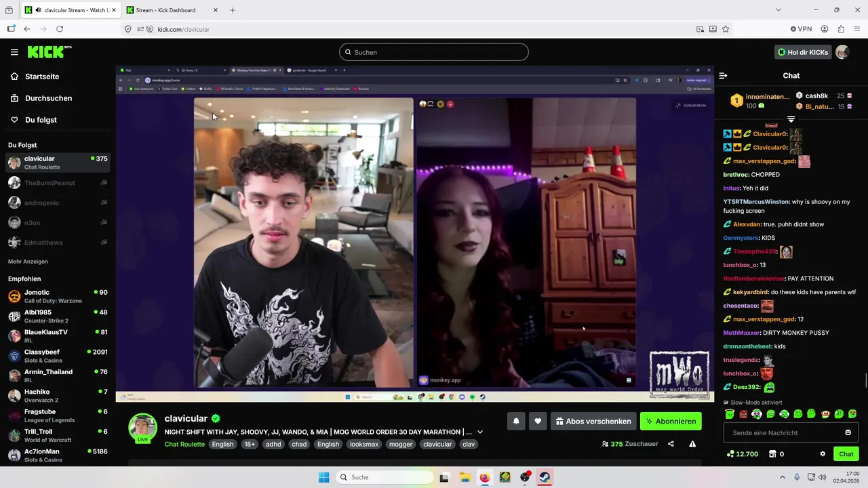This screenshot has width=868, height=488.
Task: Open Durchsuchen in the sidebar
Action: coord(48,98)
